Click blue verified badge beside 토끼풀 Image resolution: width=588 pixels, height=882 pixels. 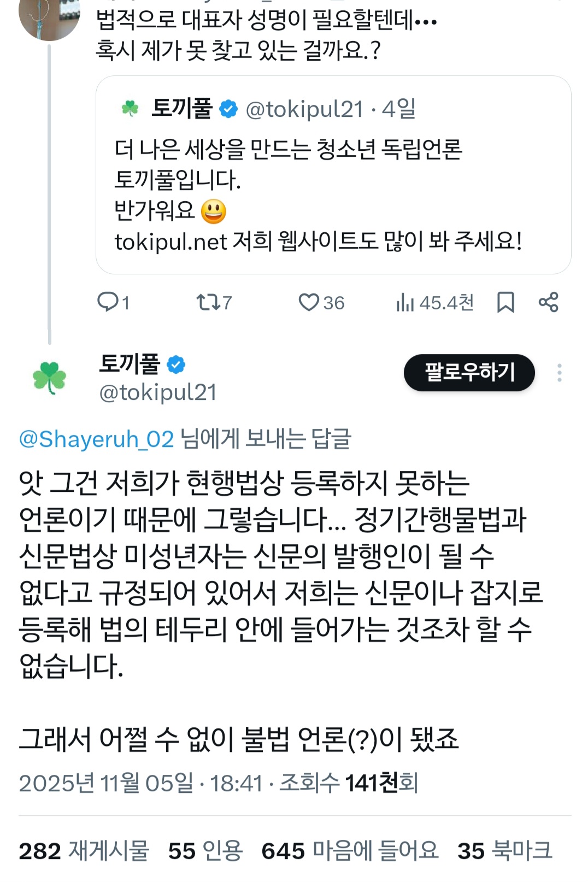176,364
